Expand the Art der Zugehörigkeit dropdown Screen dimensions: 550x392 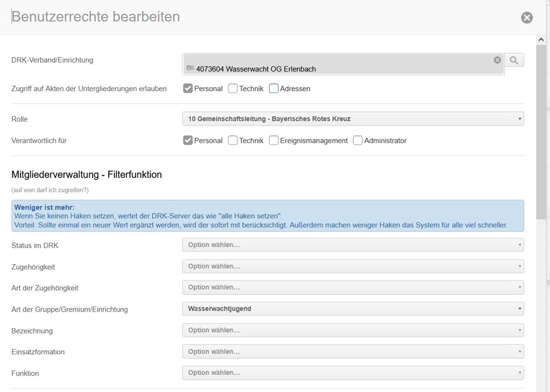[353, 287]
